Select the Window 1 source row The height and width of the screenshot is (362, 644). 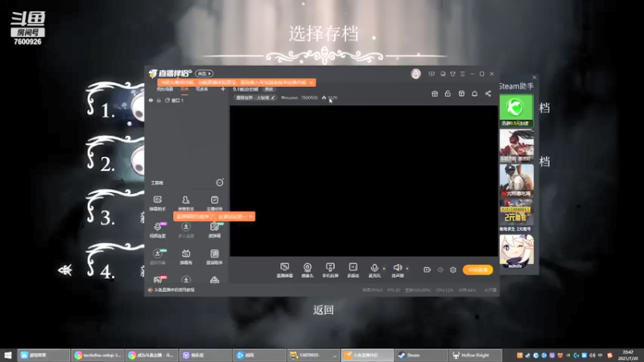click(x=187, y=101)
